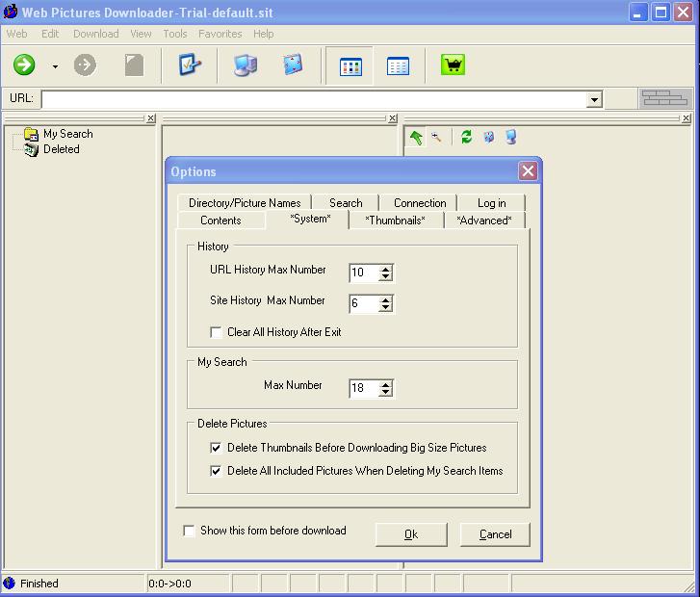Select the list details view icon
Image resolution: width=700 pixels, height=597 pixels.
[x=398, y=65]
